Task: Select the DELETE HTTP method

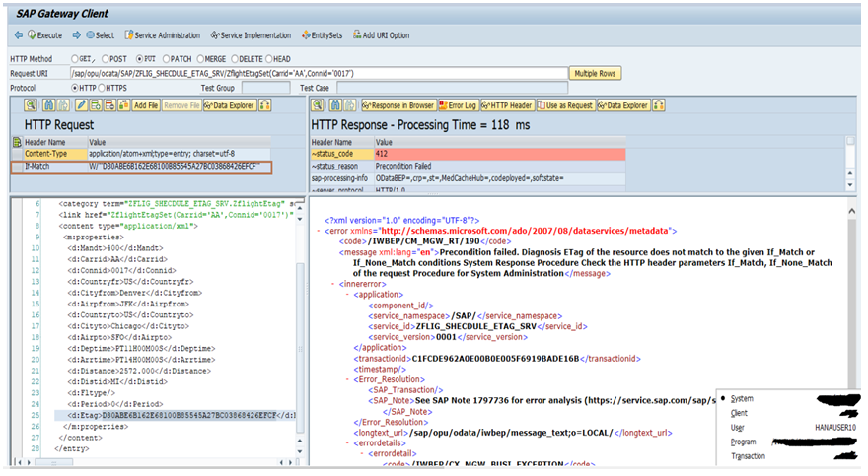Action: click(235, 59)
